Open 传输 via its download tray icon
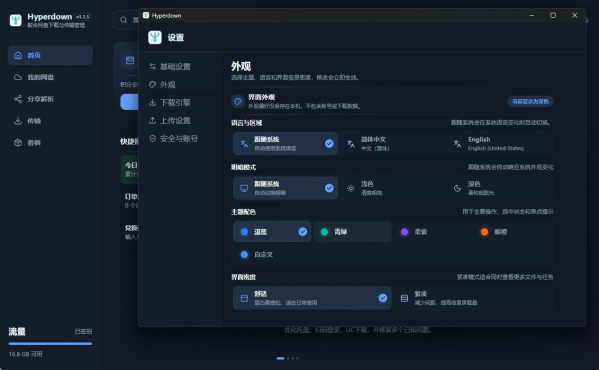Viewport: 599px width, 370px height. pyautogui.click(x=18, y=121)
